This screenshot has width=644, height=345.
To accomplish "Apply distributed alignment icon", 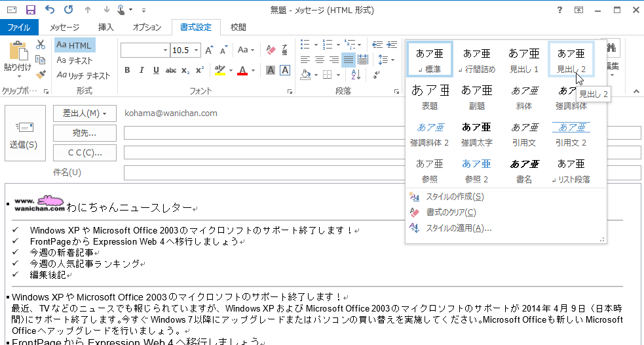I will point(363,60).
